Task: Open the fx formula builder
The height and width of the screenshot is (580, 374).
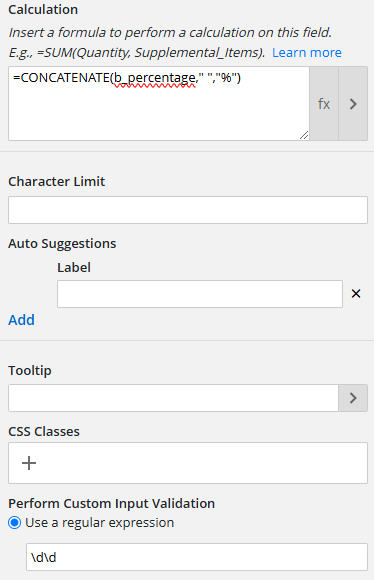Action: (x=324, y=104)
